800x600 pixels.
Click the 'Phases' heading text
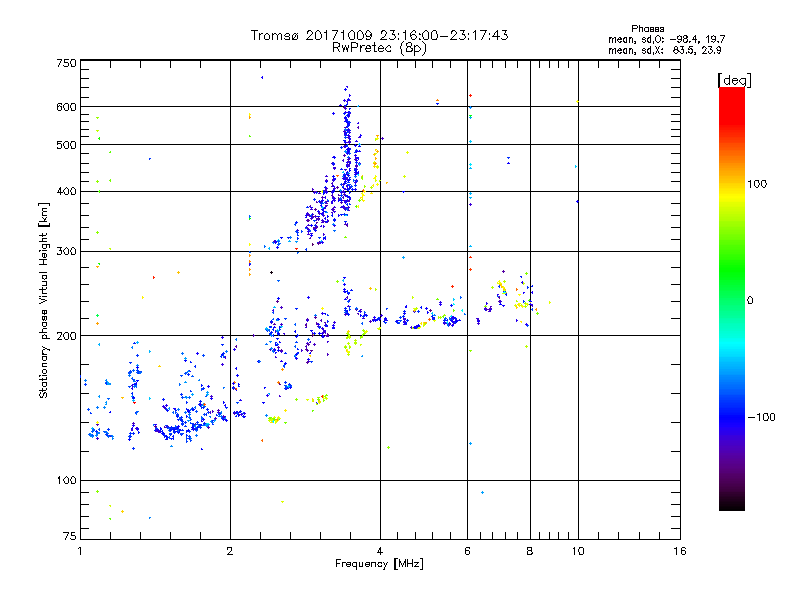click(x=647, y=29)
